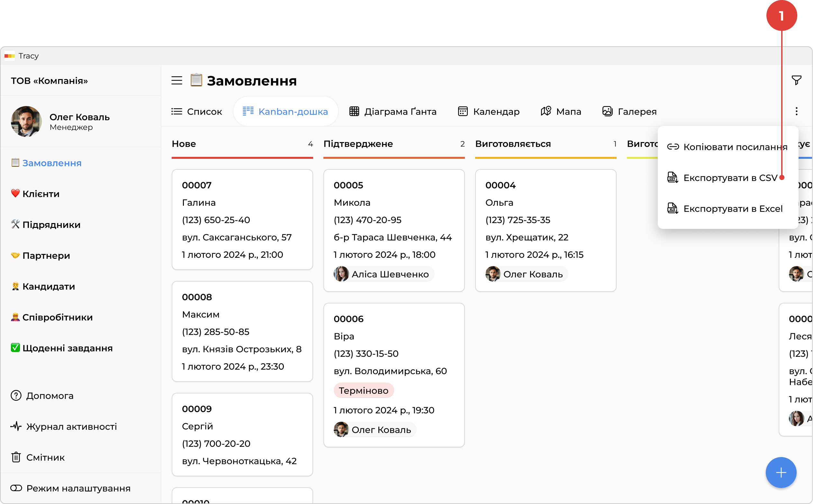
Task: Click the hamburger menu icon beside Замовлення
Action: 177,80
